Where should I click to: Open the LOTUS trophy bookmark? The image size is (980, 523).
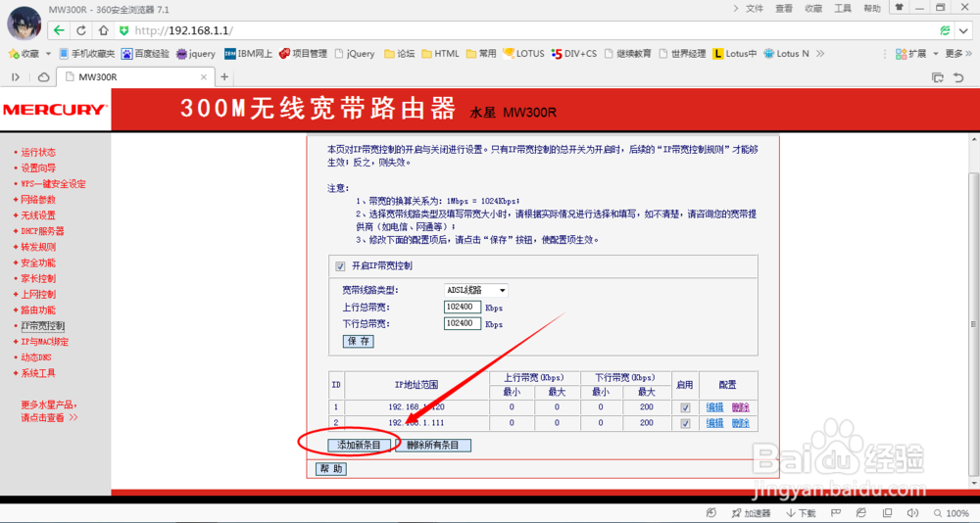click(x=523, y=54)
